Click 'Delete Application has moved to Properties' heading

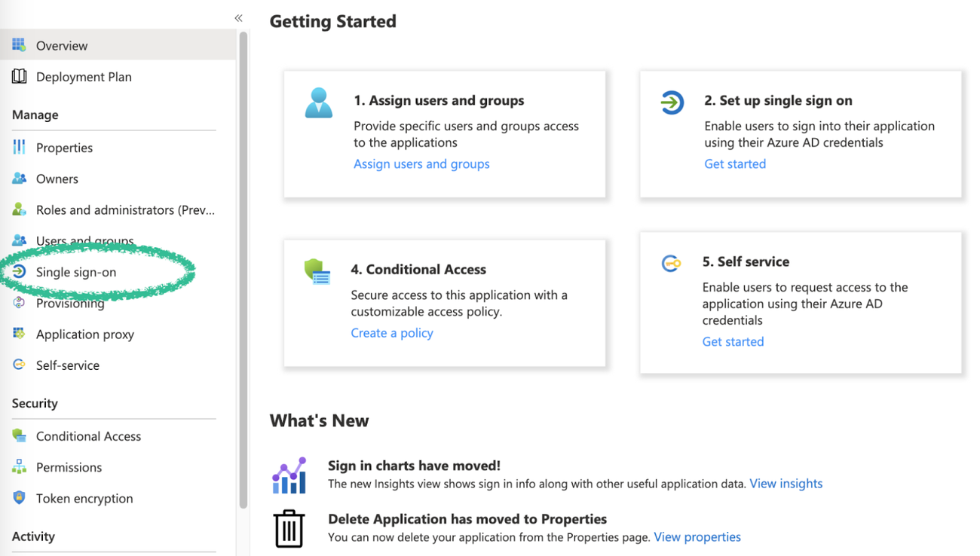tap(467, 519)
